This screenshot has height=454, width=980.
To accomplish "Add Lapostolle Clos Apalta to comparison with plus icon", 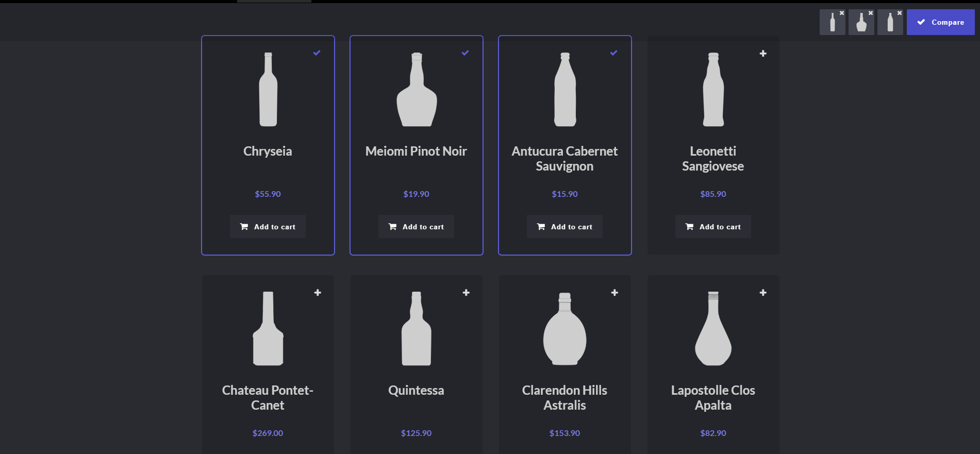I will pyautogui.click(x=763, y=293).
